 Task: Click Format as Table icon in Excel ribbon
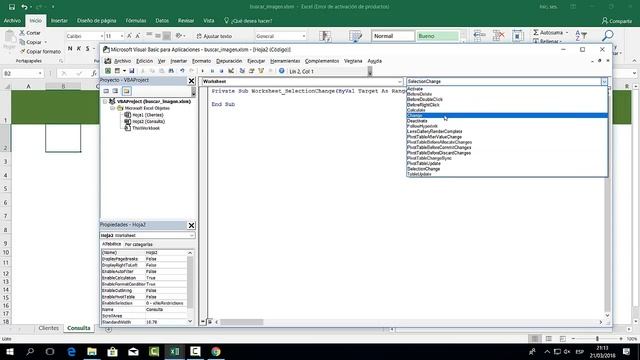356,36
